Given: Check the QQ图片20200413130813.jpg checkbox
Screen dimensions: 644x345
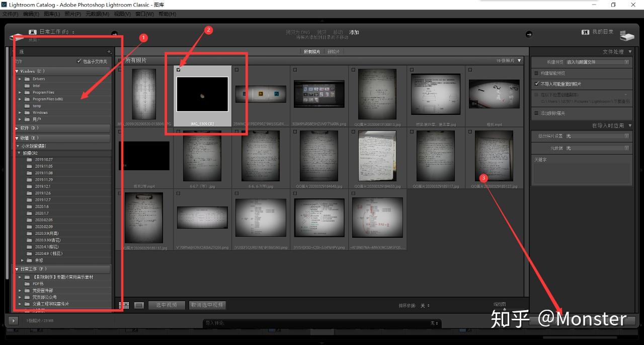Looking at the screenshot, I should pos(353,70).
